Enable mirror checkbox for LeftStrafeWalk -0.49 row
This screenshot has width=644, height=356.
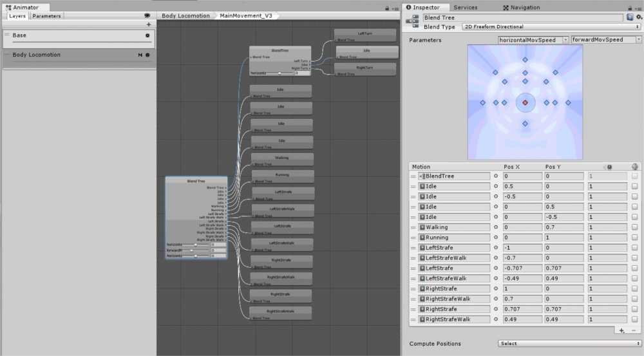click(x=634, y=278)
